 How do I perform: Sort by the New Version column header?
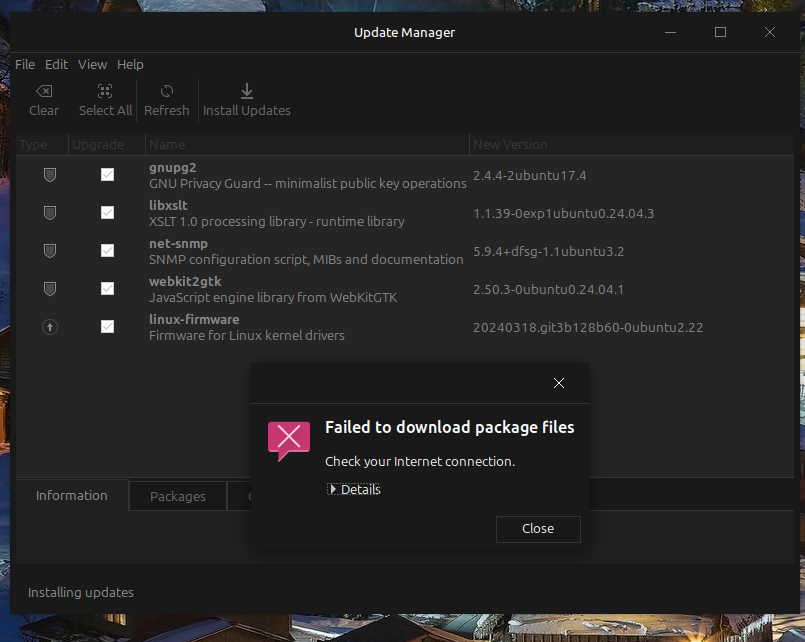631,145
